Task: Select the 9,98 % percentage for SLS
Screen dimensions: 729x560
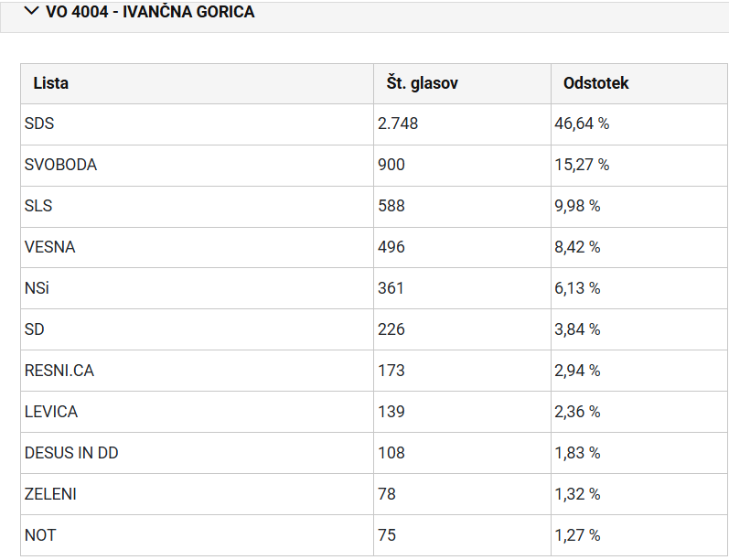Action: (x=639, y=207)
